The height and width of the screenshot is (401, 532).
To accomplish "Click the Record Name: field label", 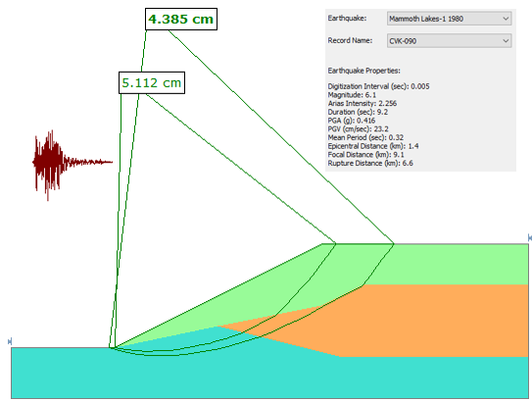I will coord(350,40).
